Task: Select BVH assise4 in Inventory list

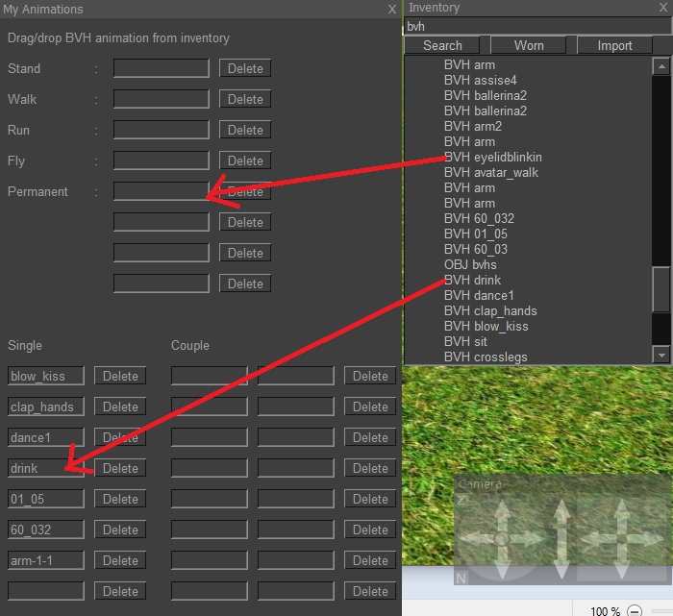Action: [481, 80]
